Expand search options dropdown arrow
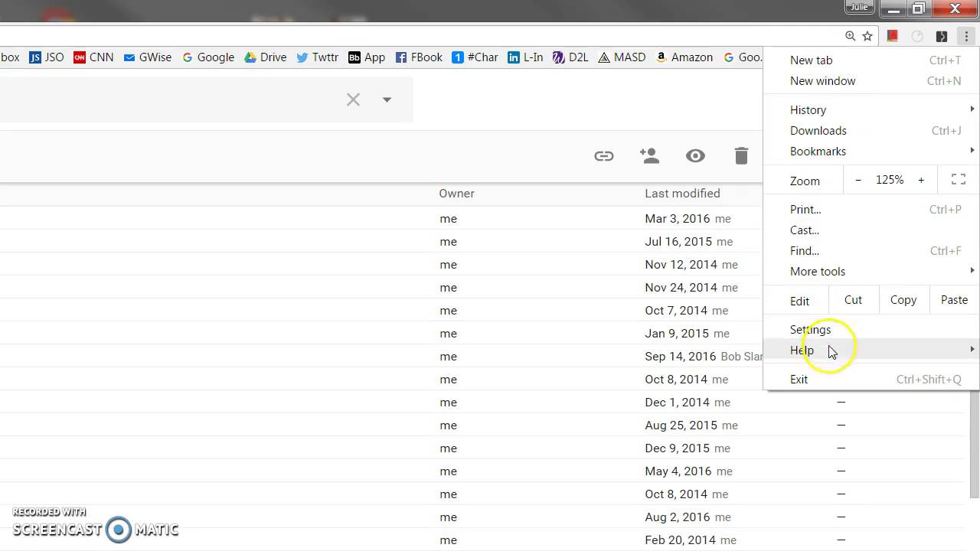This screenshot has height=551, width=980. 387,99
